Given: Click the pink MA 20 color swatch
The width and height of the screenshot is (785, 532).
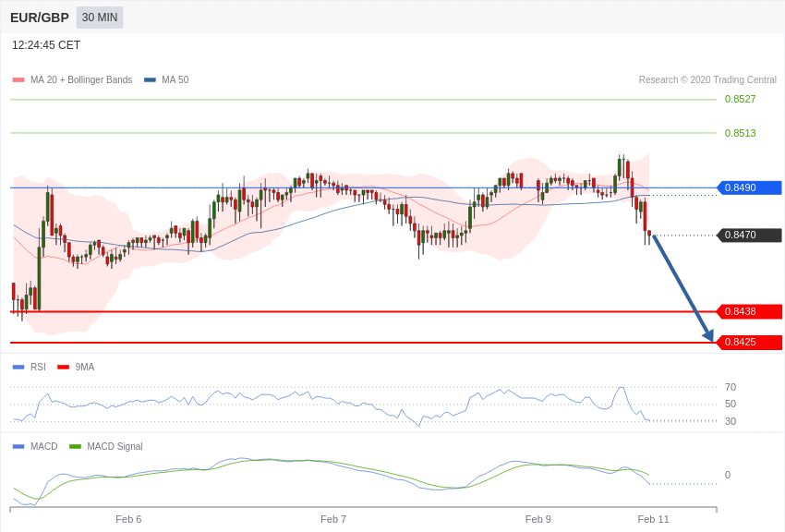Looking at the screenshot, I should point(18,80).
